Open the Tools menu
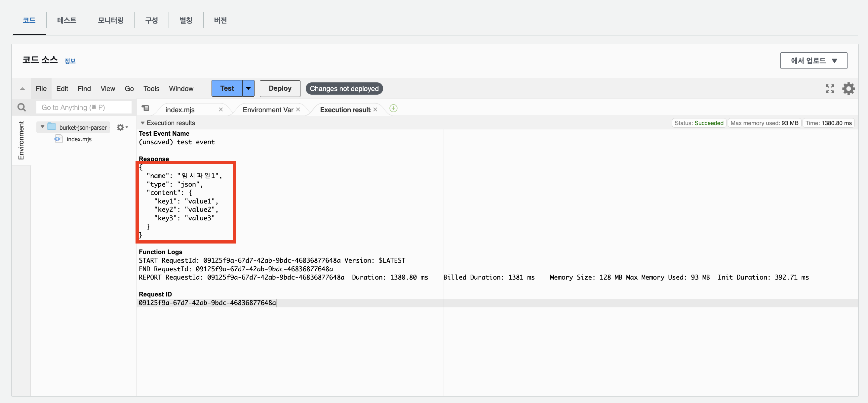868x403 pixels. [x=151, y=89]
